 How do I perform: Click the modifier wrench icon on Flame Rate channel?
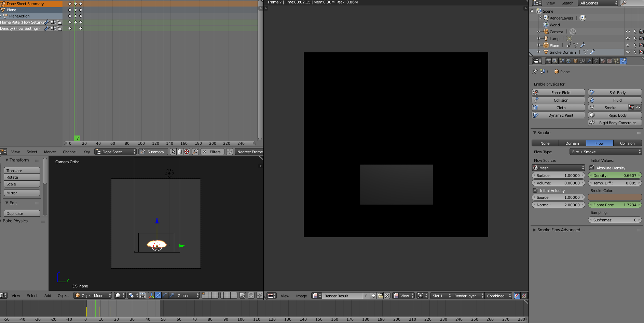coord(47,22)
